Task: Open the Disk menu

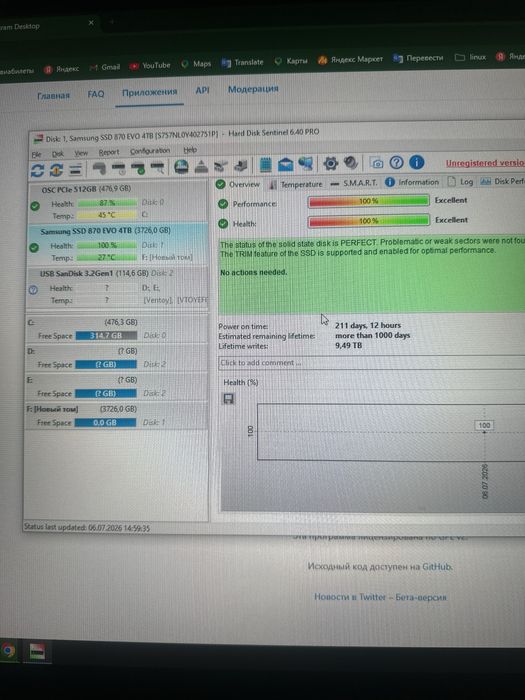Action: 58,154
